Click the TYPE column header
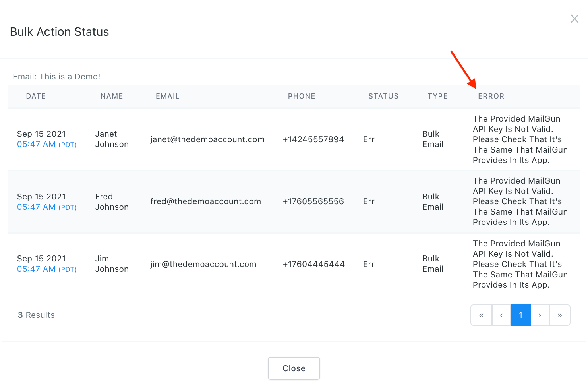This screenshot has width=588, height=387. [x=437, y=96]
